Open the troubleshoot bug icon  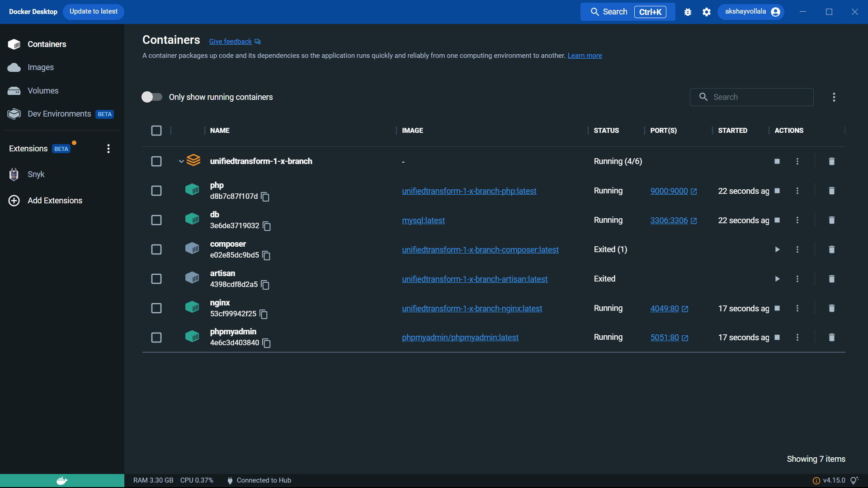688,12
